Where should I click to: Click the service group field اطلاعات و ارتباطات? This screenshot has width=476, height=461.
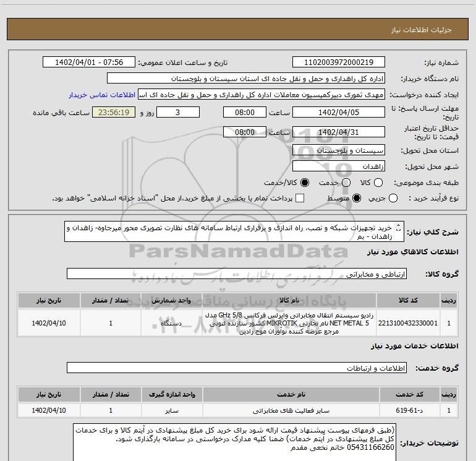click(237, 368)
